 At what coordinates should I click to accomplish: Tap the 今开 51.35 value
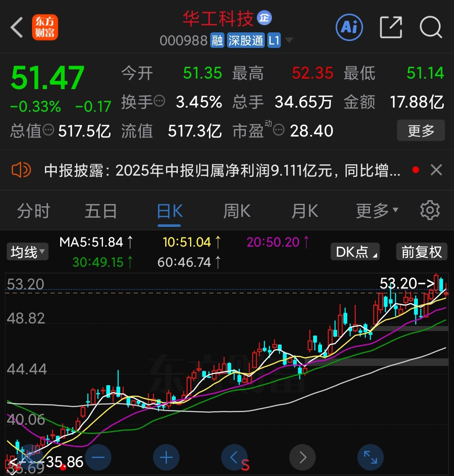pos(203,73)
